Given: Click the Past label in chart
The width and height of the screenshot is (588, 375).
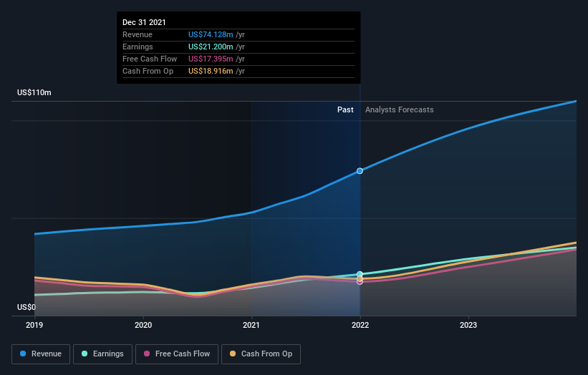Looking at the screenshot, I should [x=345, y=109].
